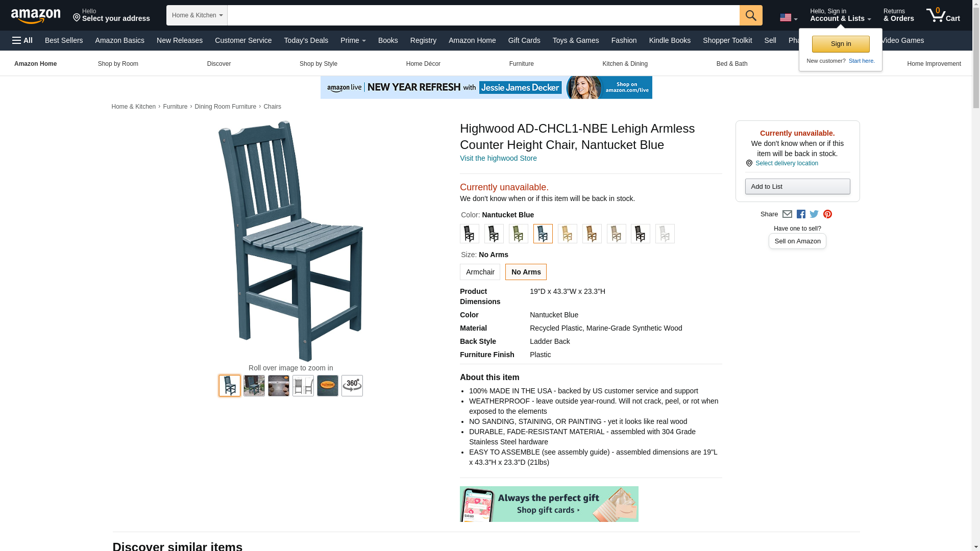Expand the Home & Kitchen search category dropdown
The image size is (980, 551).
pos(197,15)
